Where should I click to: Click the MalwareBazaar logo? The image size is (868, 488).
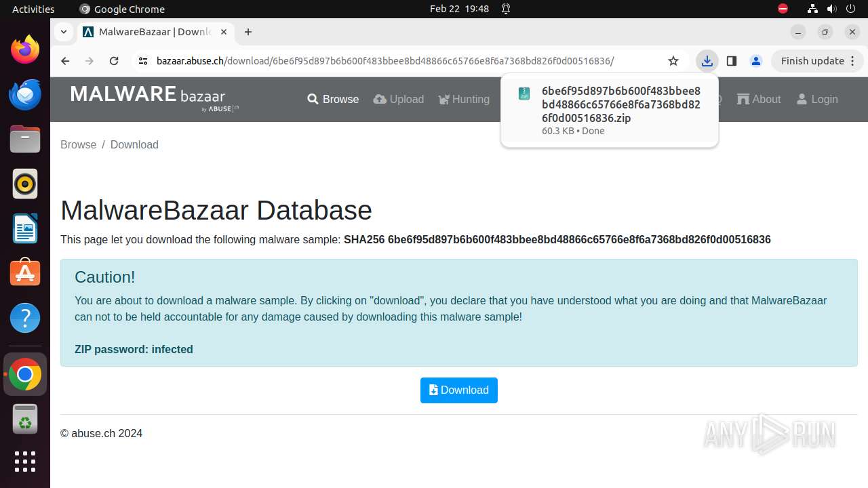coord(155,98)
